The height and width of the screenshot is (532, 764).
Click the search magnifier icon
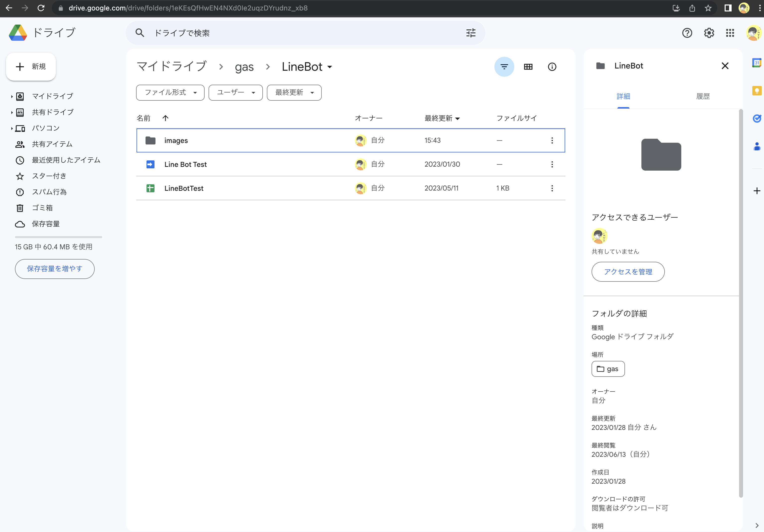click(140, 33)
